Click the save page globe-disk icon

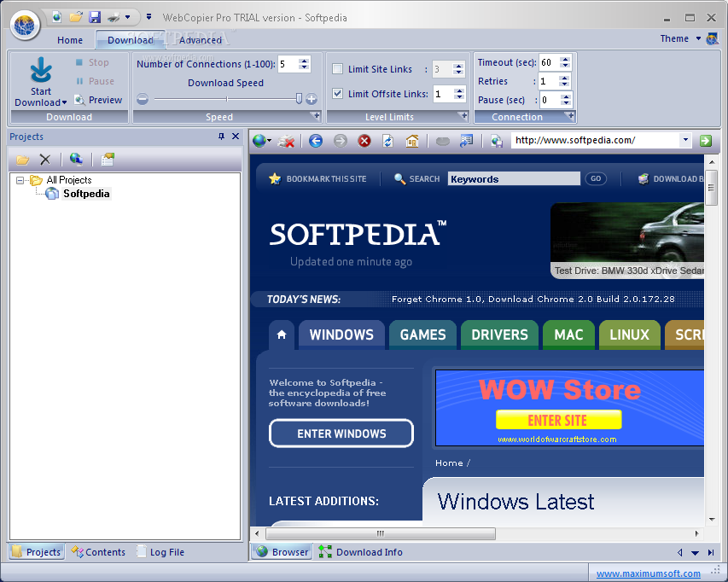tap(497, 141)
